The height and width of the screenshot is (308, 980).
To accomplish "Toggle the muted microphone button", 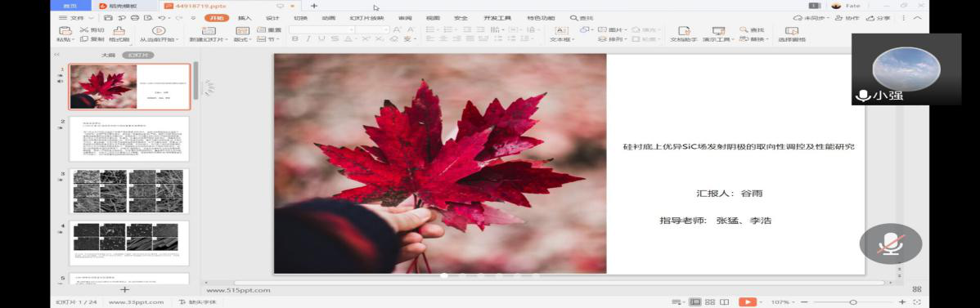I will (891, 243).
